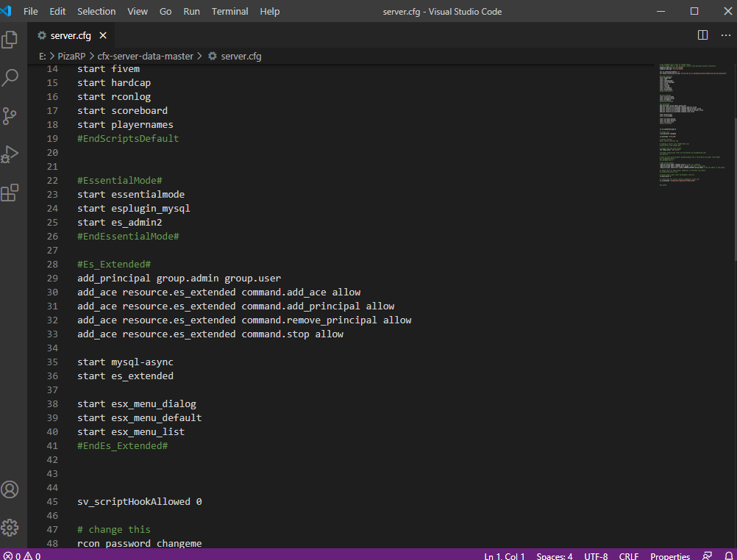Click 'add_principal group.admin group.user' line
Image resolution: width=737 pixels, height=560 pixels.
click(x=179, y=278)
